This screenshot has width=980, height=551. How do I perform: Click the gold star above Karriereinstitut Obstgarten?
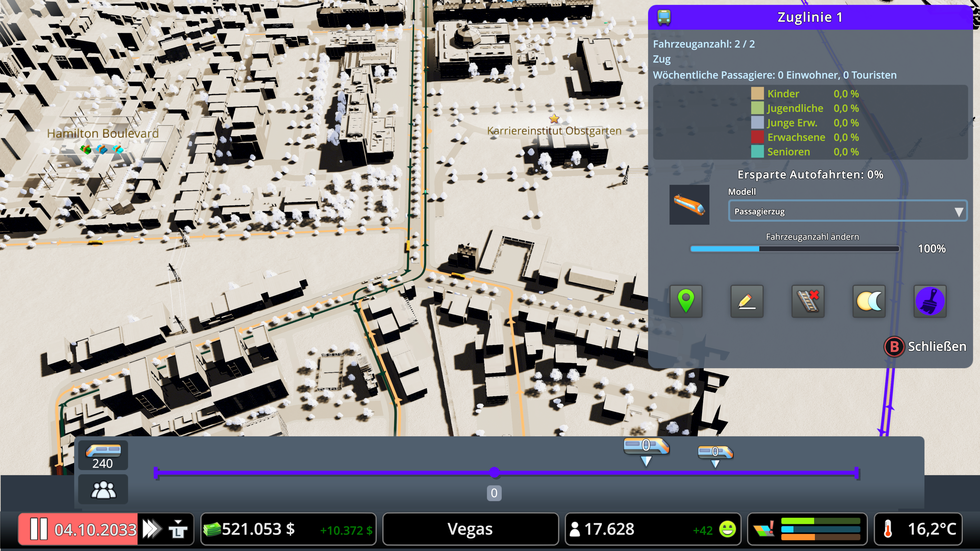(x=554, y=119)
